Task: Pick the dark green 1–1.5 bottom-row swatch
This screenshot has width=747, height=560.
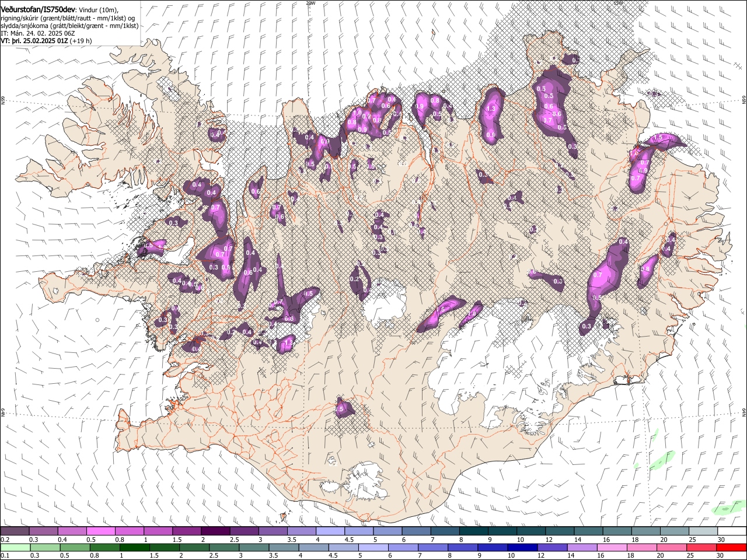Action: tap(134, 547)
